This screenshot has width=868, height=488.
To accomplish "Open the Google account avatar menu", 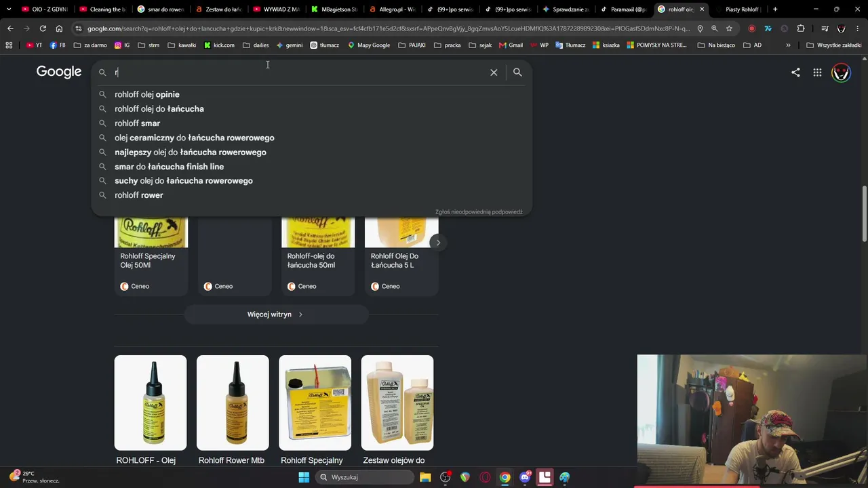I will (841, 73).
